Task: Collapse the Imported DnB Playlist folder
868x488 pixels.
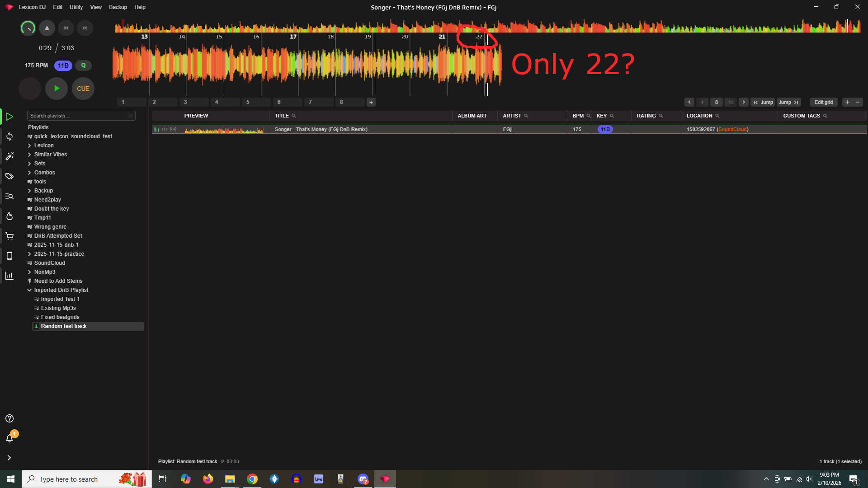Action: 29,290
